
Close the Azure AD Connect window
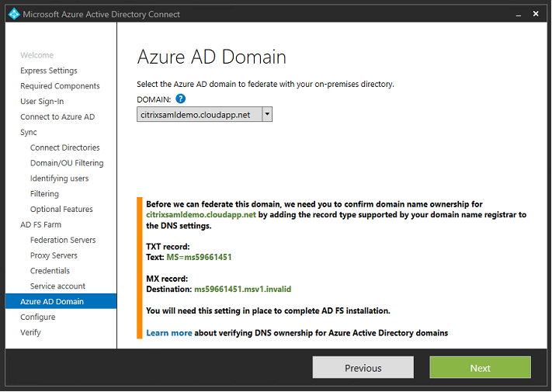(535, 13)
